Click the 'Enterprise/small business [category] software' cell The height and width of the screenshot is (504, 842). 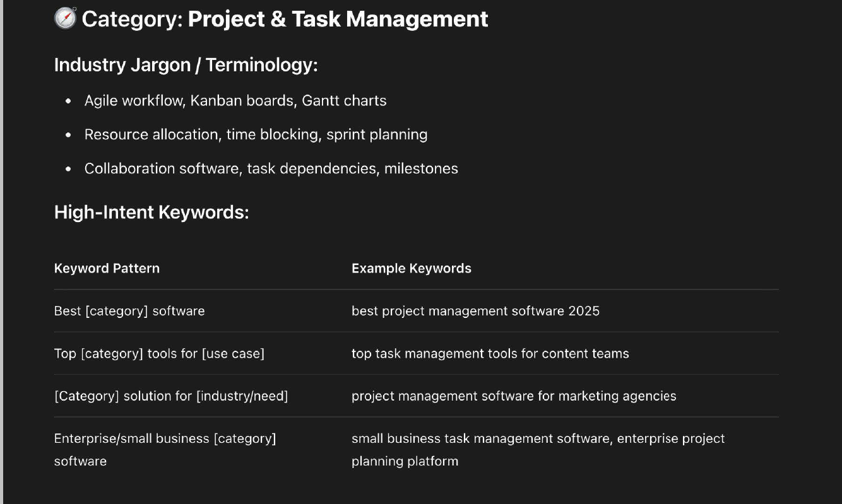pos(165,450)
